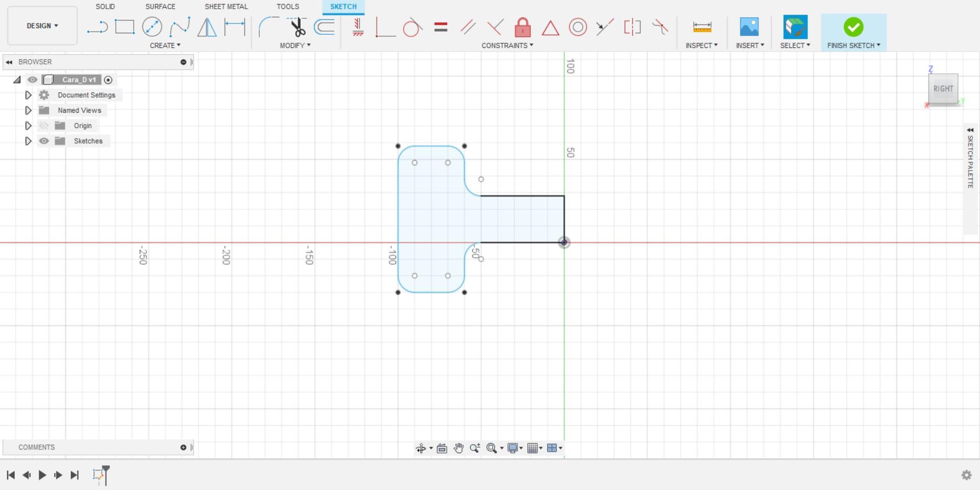Apply the Symmetry constraint

[x=632, y=27]
